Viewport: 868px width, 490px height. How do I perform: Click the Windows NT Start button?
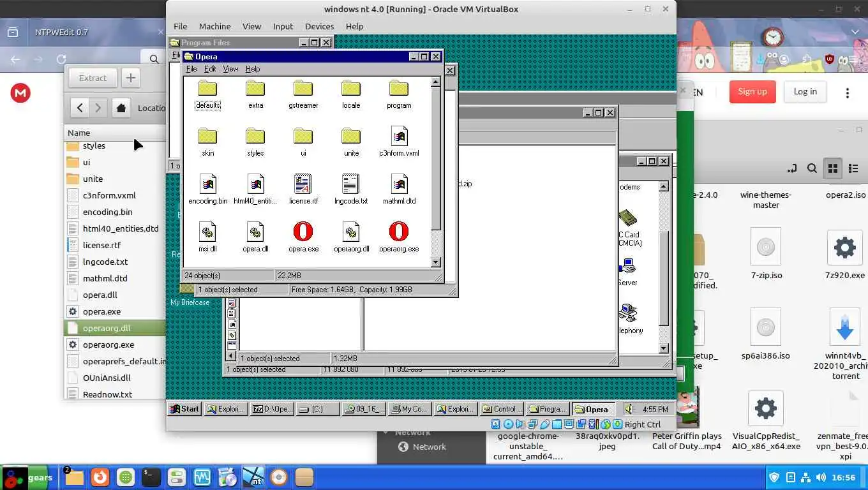point(184,409)
